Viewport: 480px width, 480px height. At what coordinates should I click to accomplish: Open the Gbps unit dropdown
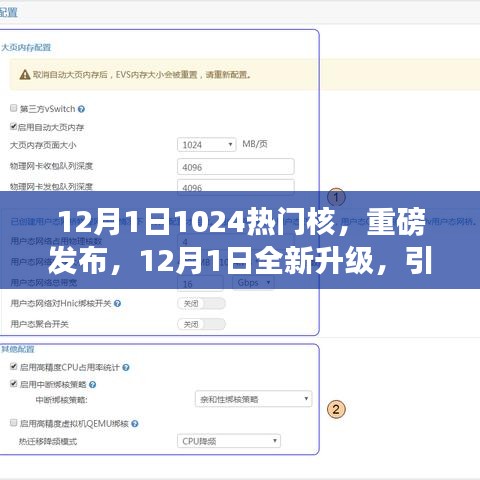pos(253,283)
